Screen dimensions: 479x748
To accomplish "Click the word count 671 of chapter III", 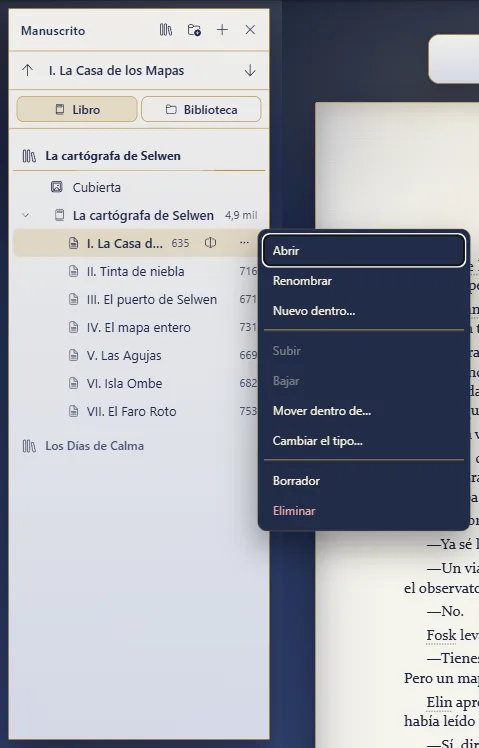I will pos(248,300).
